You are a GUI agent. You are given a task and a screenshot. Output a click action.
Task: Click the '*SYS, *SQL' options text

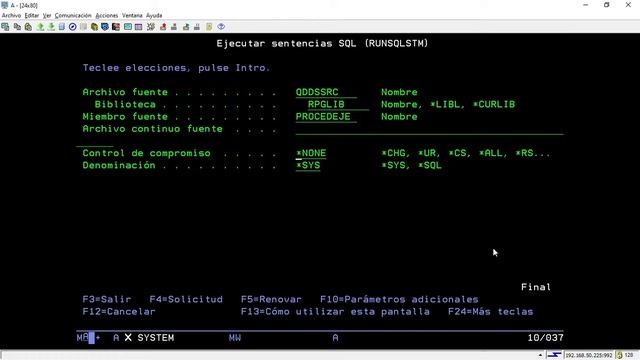click(411, 166)
